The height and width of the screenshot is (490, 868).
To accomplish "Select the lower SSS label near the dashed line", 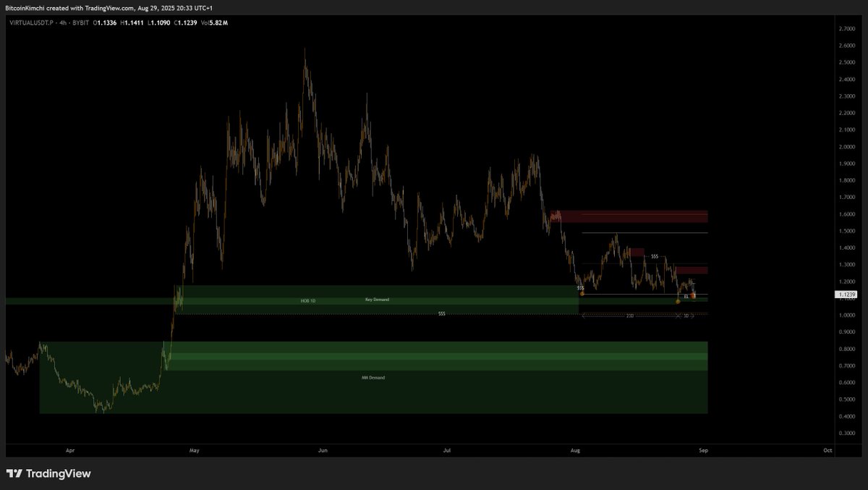I will point(441,313).
